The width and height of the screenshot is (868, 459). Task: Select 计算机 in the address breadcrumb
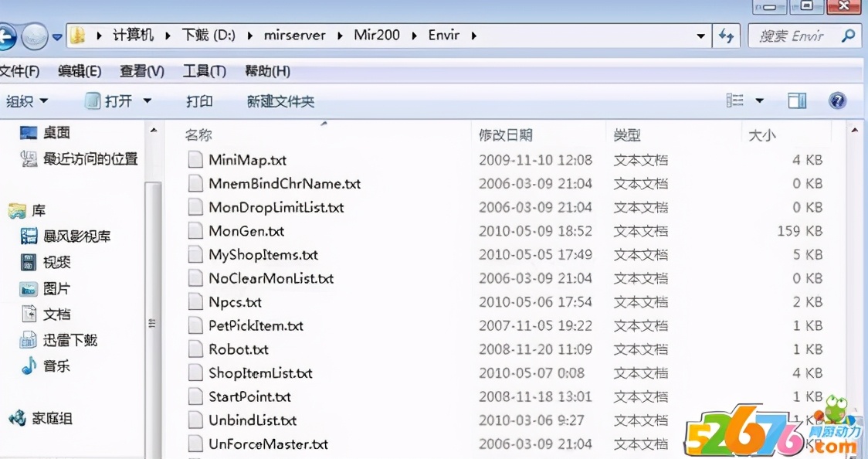[133, 36]
